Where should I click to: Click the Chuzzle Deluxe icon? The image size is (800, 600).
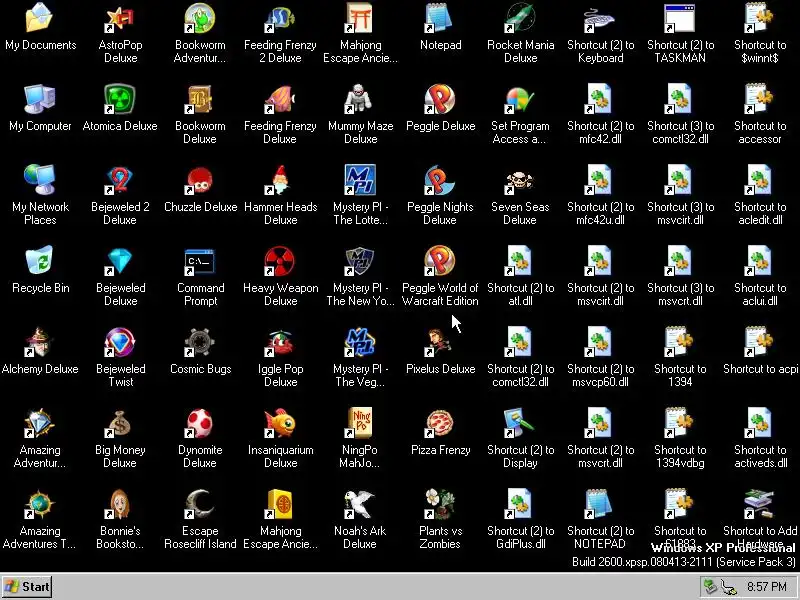[x=200, y=180]
